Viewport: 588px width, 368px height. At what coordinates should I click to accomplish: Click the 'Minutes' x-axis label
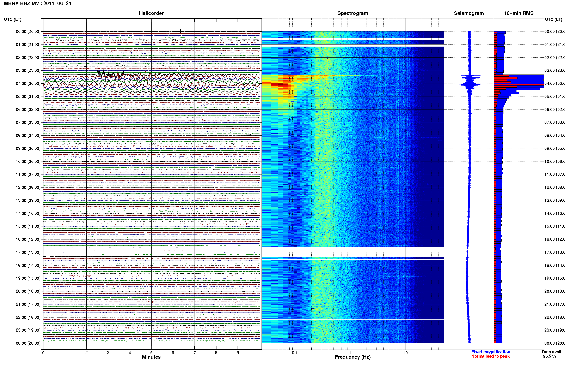(151, 357)
